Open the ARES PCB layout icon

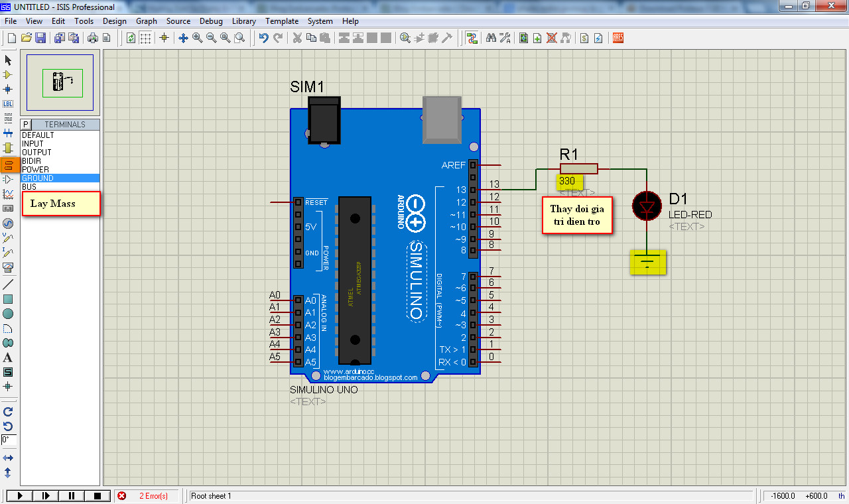618,38
